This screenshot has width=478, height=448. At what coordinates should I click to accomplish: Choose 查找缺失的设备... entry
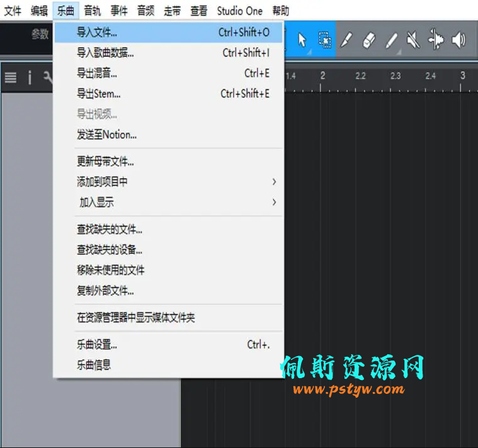coord(168,250)
